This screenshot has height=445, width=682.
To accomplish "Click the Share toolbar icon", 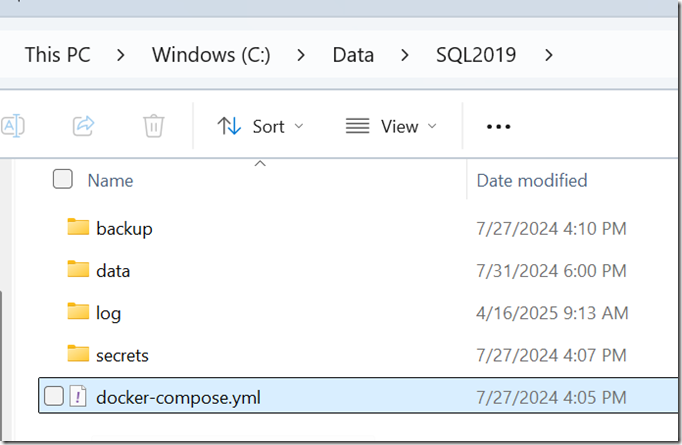I will click(83, 126).
